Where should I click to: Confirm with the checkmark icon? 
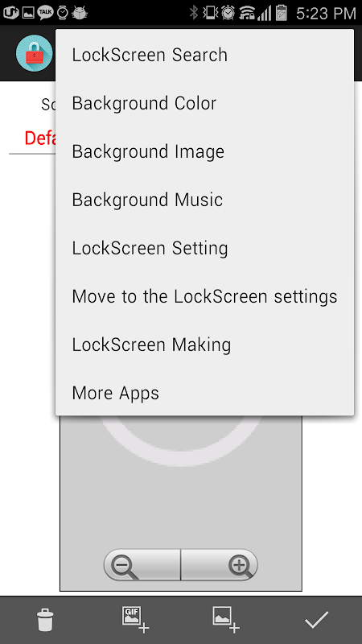316,619
